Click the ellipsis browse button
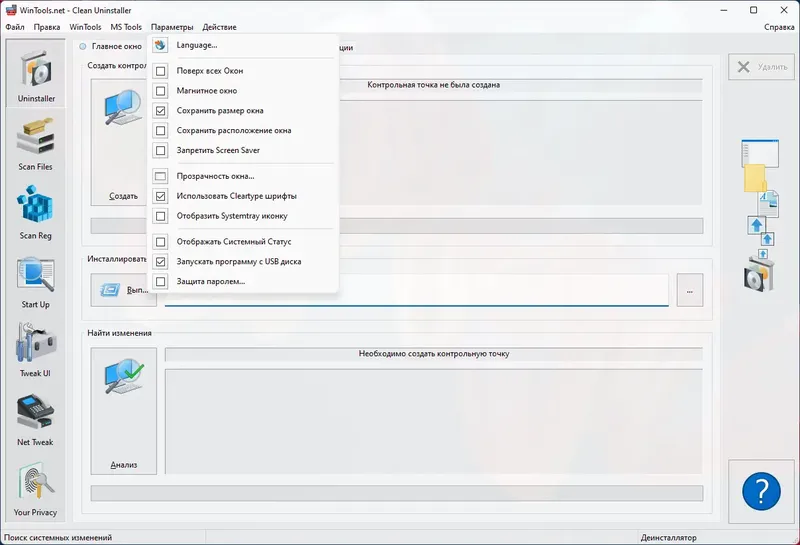The image size is (800, 545). click(690, 290)
